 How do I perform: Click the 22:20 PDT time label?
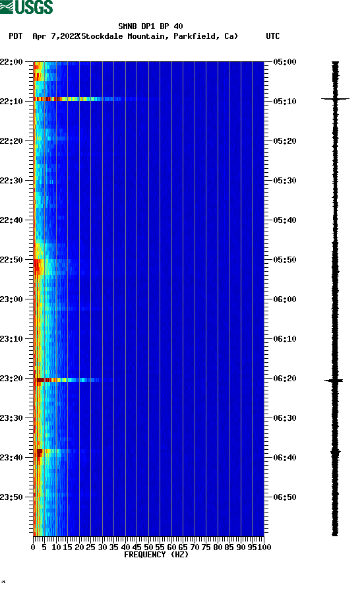coord(11,141)
